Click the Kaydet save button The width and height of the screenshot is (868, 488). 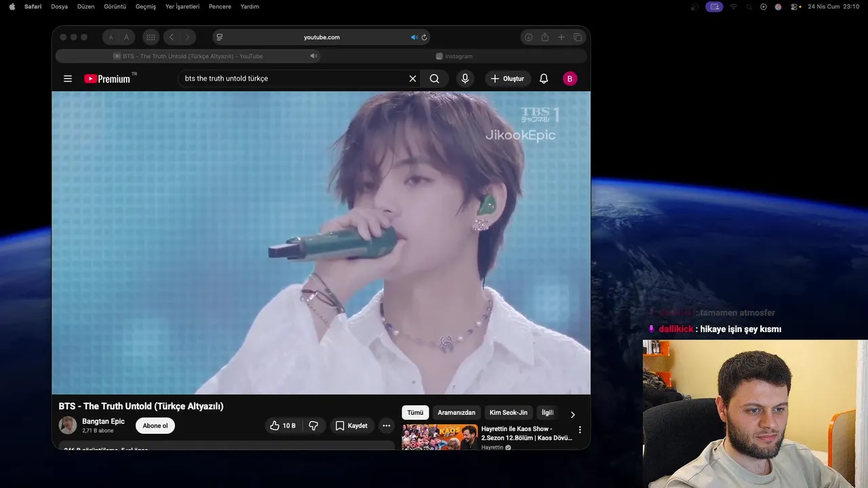pyautogui.click(x=351, y=426)
